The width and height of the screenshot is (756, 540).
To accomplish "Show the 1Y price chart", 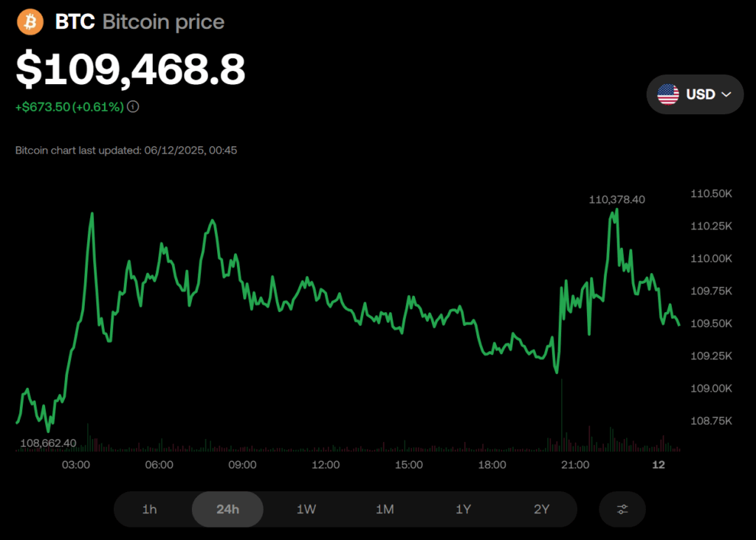I will [464, 509].
